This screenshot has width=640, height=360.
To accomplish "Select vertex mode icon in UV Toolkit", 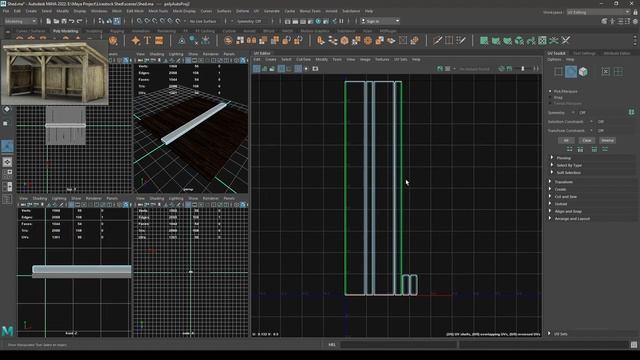I will [558, 72].
